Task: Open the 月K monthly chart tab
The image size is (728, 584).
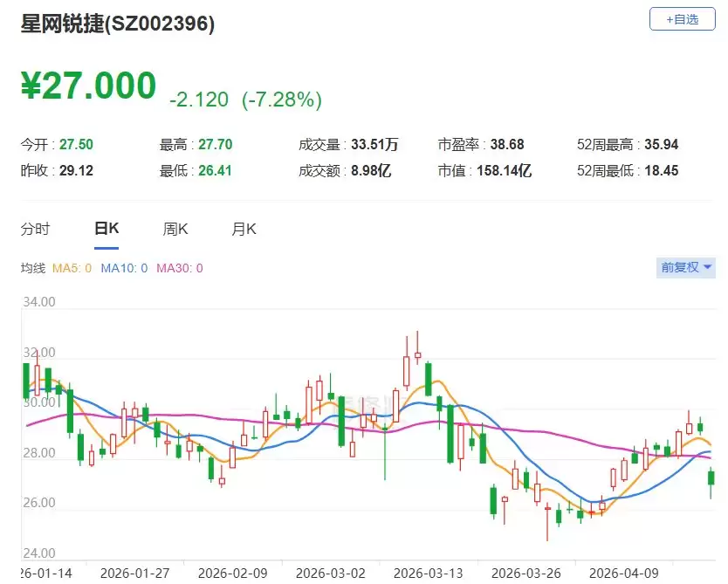Action: click(x=243, y=228)
